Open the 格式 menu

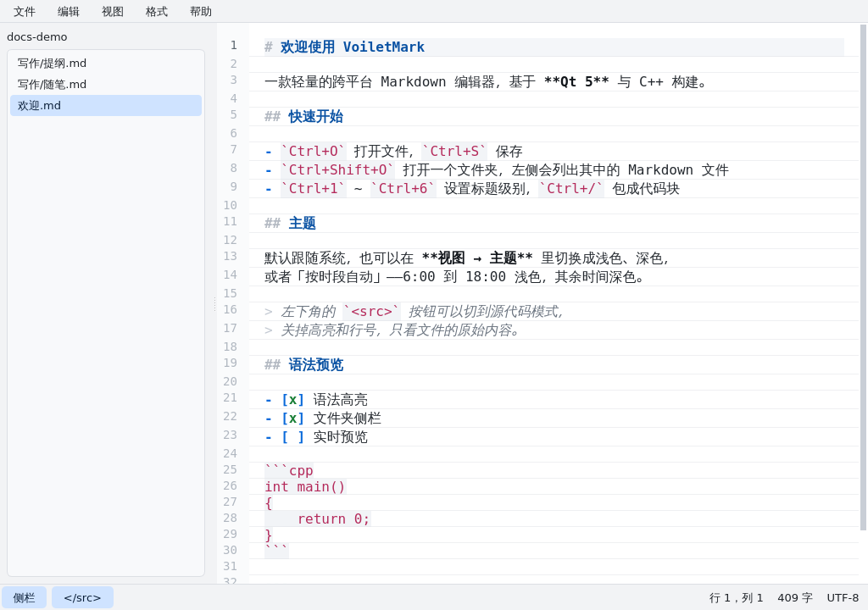[157, 12]
